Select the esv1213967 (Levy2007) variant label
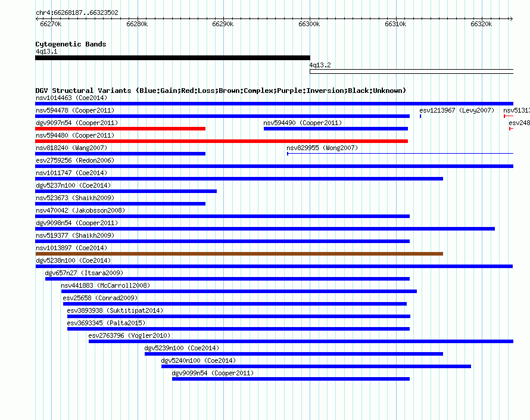The image size is (530, 420). pyautogui.click(x=457, y=110)
